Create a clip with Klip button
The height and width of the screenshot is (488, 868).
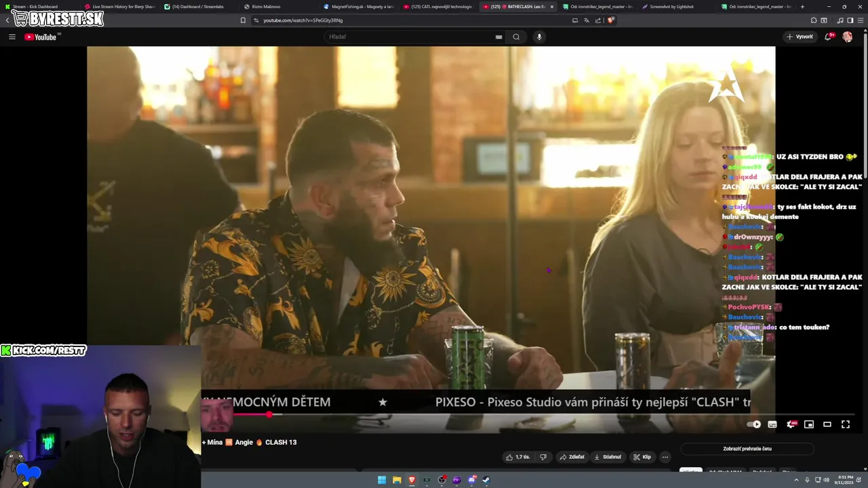[642, 457]
